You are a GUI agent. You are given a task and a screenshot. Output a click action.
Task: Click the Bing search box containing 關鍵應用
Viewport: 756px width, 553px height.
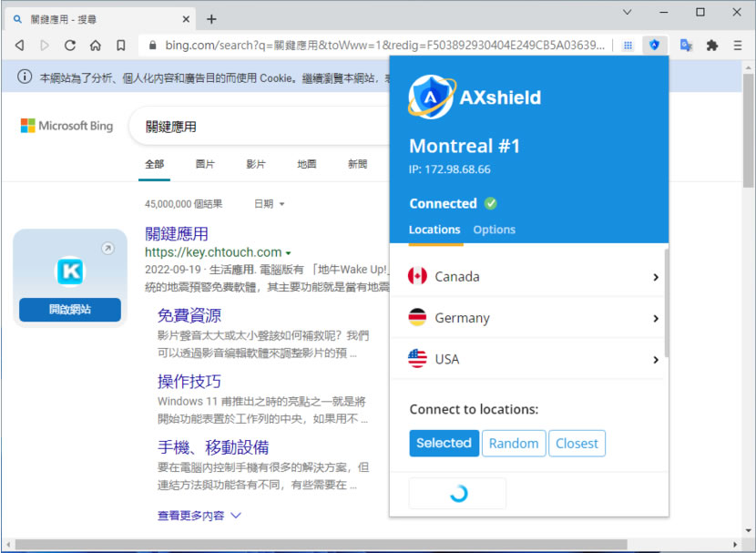click(x=261, y=127)
